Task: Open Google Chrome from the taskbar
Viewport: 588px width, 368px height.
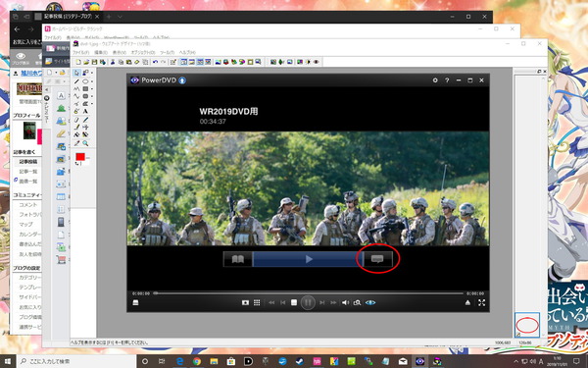Action: point(197,361)
